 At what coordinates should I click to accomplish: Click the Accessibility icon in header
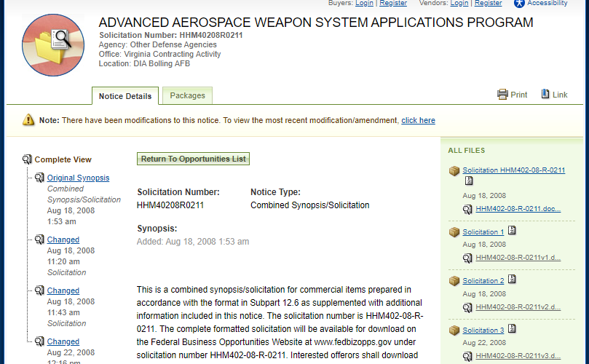tap(519, 4)
